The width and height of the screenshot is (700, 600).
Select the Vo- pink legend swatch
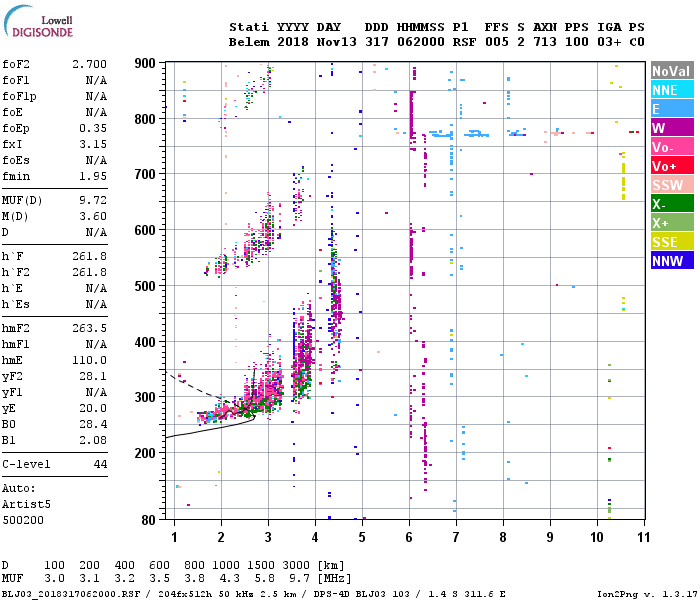672,147
